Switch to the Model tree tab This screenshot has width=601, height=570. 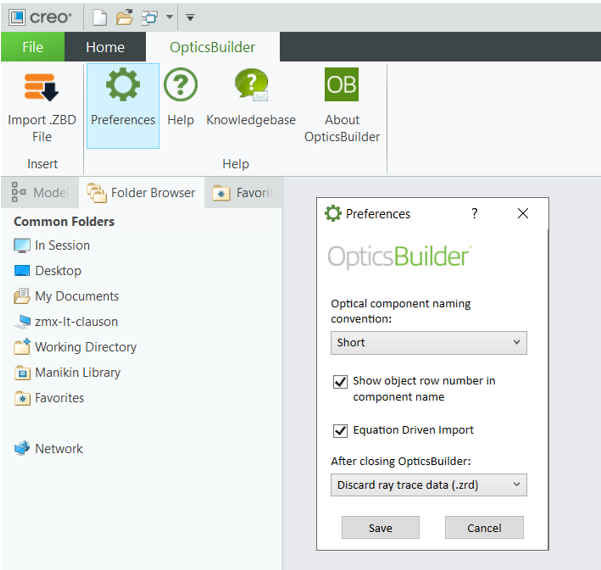(x=40, y=192)
